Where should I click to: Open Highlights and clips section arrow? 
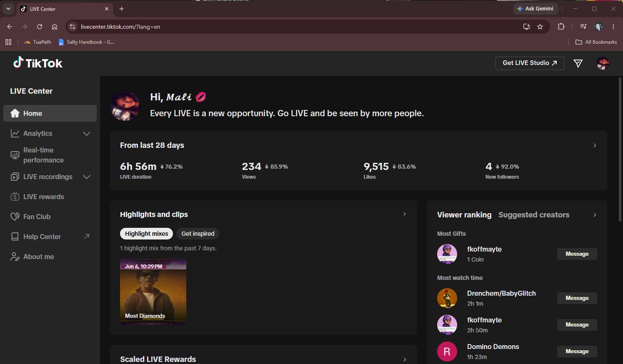[x=405, y=214]
